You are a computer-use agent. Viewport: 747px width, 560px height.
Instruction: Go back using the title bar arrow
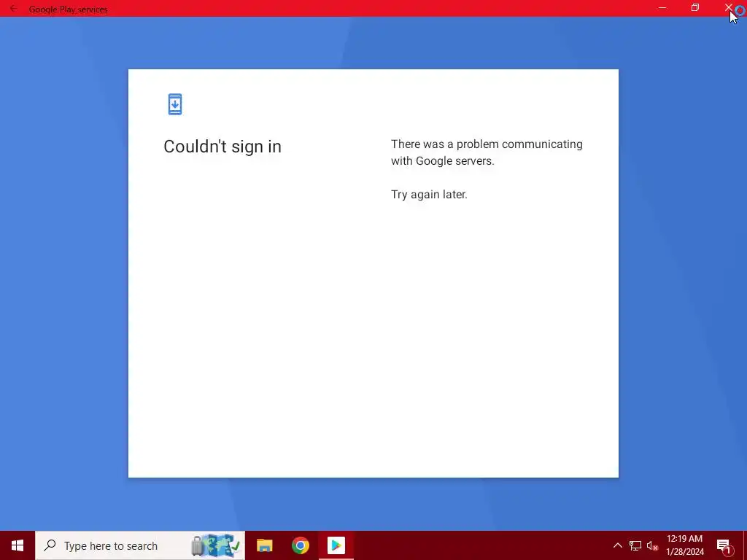click(13, 9)
